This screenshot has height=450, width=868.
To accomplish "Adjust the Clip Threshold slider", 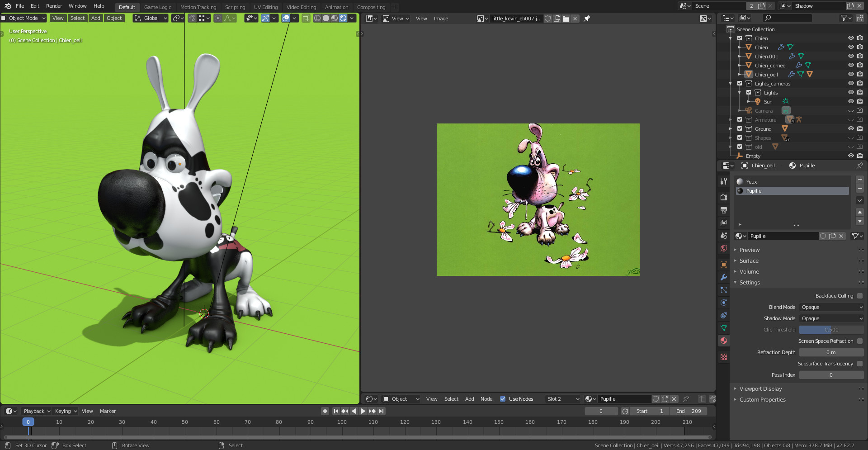I will coord(831,330).
